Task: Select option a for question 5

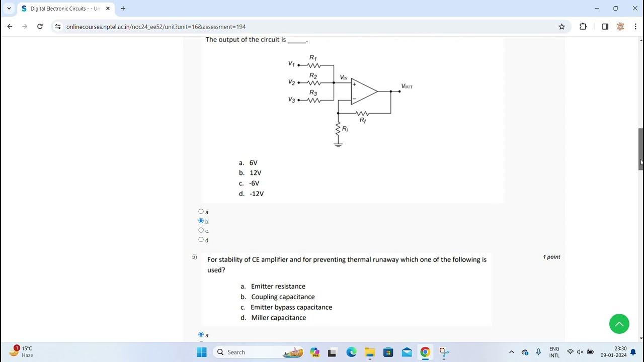Action: pos(201,334)
